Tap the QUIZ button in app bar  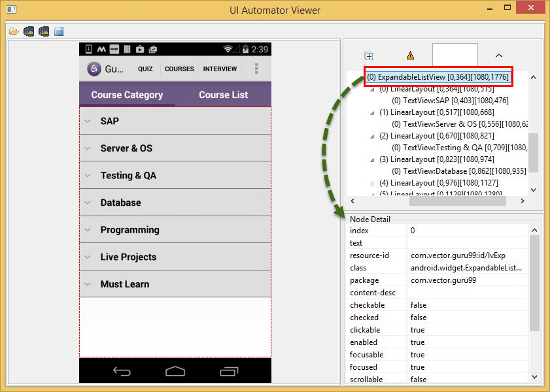click(x=145, y=69)
